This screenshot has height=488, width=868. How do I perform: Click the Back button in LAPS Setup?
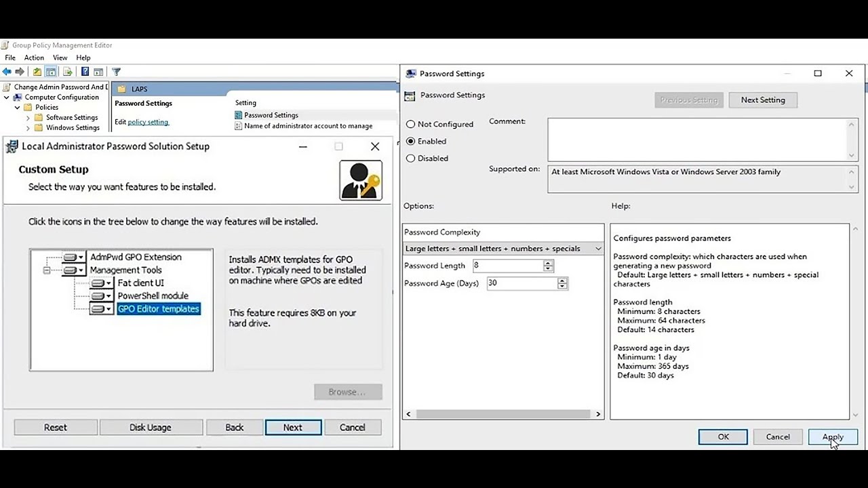235,428
